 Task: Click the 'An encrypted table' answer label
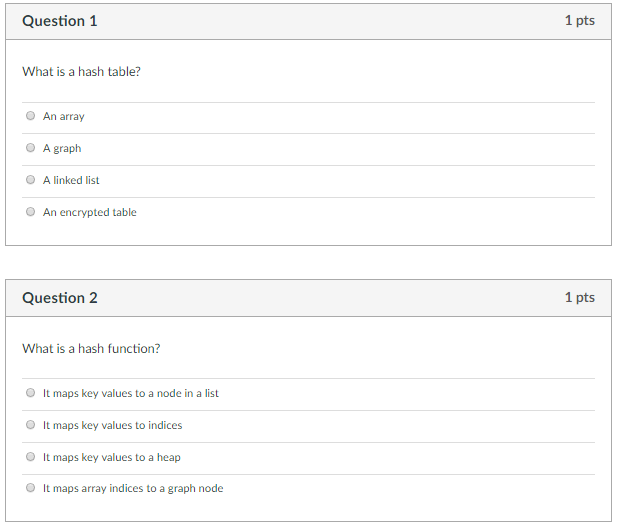tap(90, 212)
